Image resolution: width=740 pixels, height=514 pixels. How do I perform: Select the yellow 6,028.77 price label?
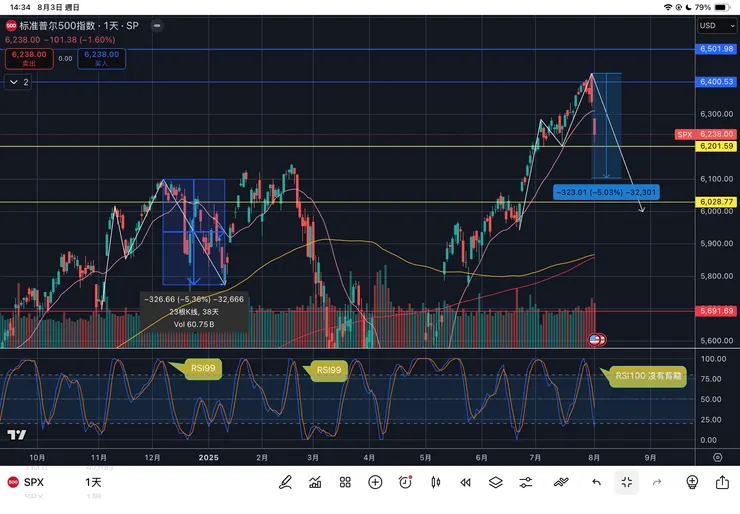pos(716,202)
